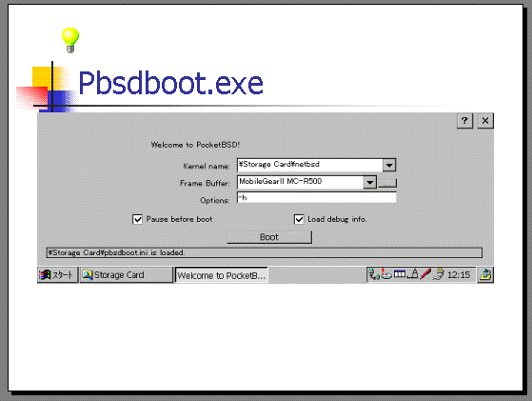This screenshot has height=401, width=532.
Task: Open the help question mark button
Action: (x=464, y=121)
